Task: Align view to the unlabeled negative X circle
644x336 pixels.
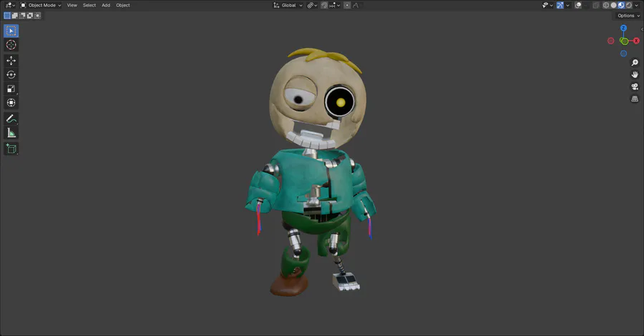Action: [x=611, y=41]
